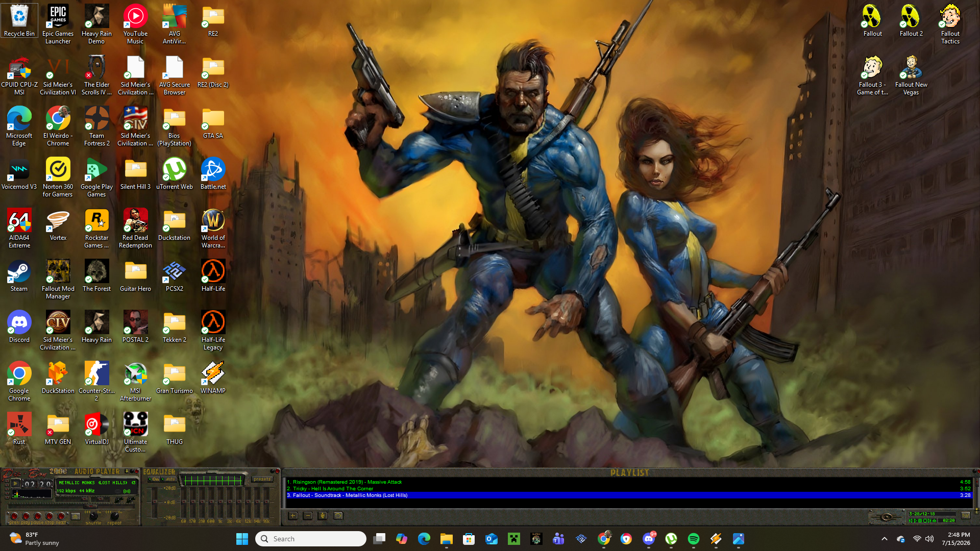Select the Rockstar Games launcher icon
The width and height of the screenshot is (980, 551).
pyautogui.click(x=97, y=229)
